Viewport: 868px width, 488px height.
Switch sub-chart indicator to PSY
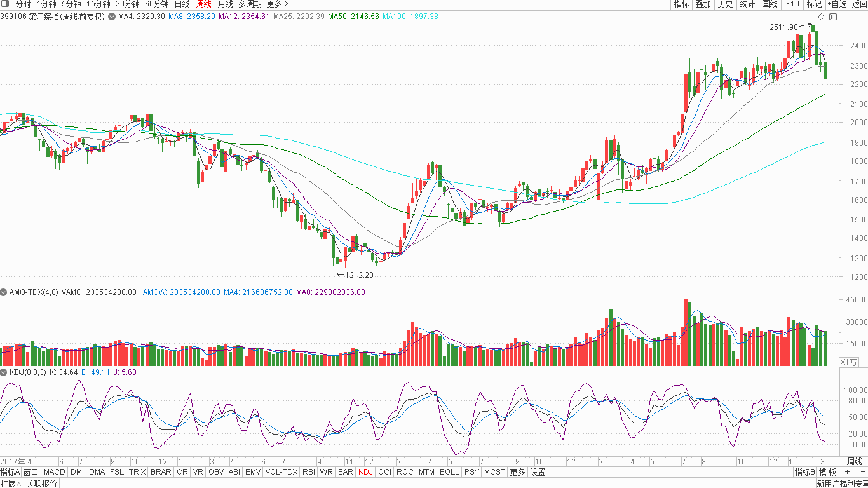pos(471,472)
